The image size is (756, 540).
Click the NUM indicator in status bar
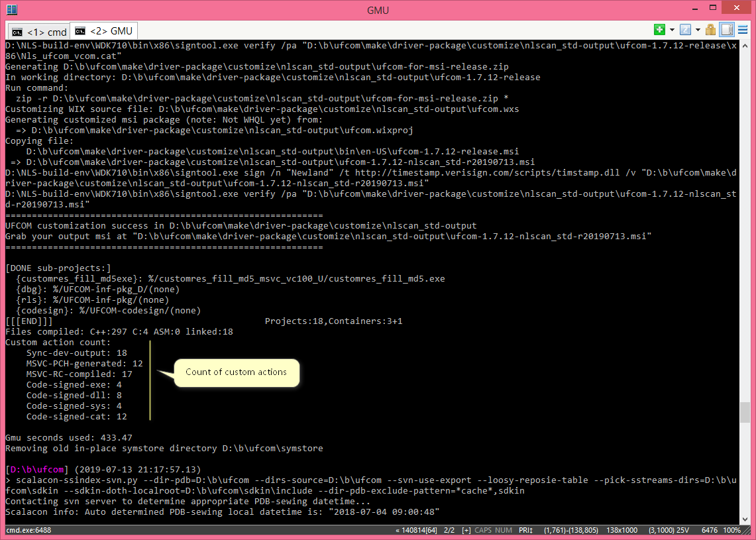[504, 530]
